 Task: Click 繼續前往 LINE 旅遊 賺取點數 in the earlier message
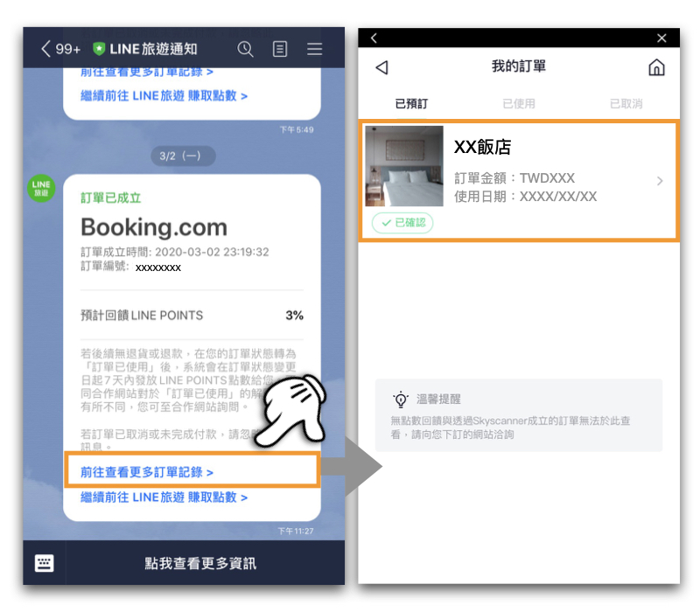[x=164, y=95]
